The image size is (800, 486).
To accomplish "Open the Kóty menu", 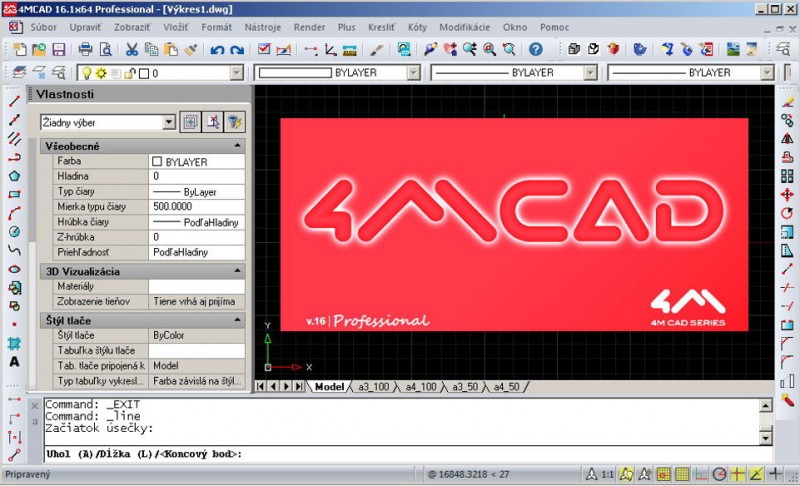I will 417,28.
